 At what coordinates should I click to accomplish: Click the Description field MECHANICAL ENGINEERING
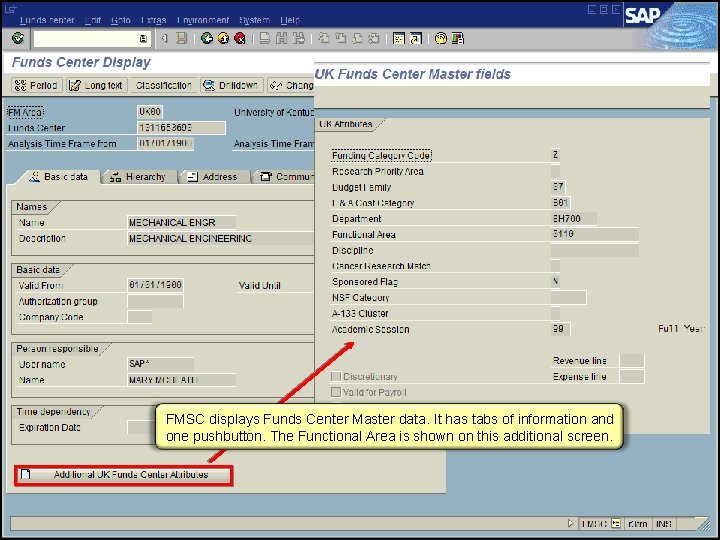coord(220,239)
